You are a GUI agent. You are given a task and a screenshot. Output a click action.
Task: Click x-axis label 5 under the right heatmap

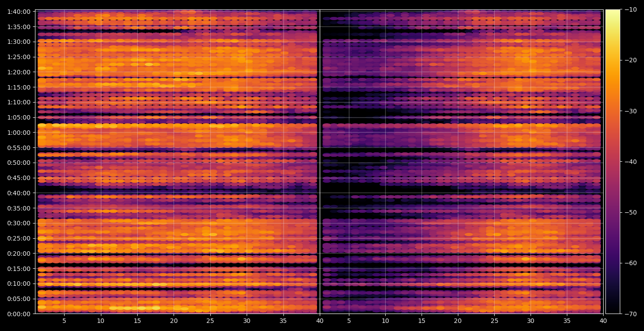[348, 321]
